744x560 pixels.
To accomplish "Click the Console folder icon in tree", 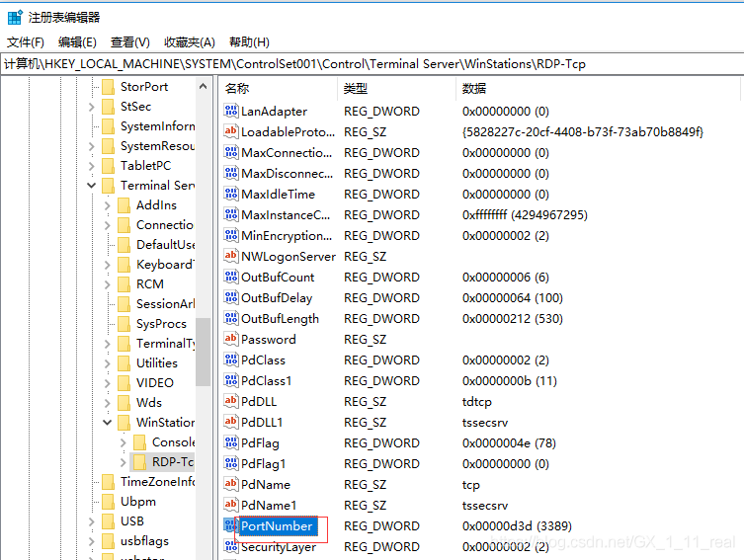I will pyautogui.click(x=139, y=441).
